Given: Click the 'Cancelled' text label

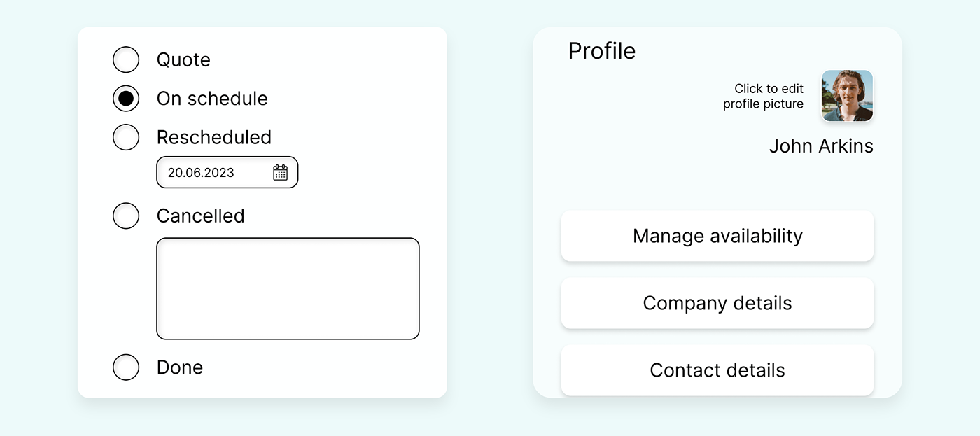Looking at the screenshot, I should [x=201, y=216].
